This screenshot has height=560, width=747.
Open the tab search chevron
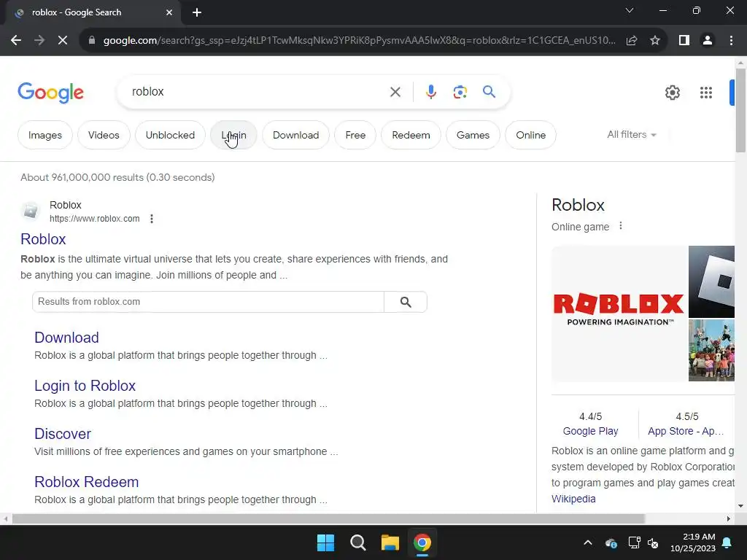[x=630, y=10]
